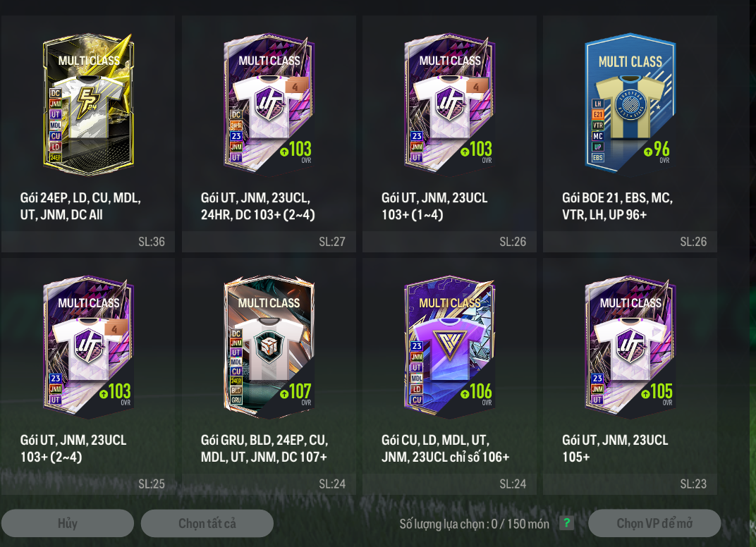Viewport: 756px width, 547px height.
Task: Click the Hủy cancel button
Action: coord(68,523)
